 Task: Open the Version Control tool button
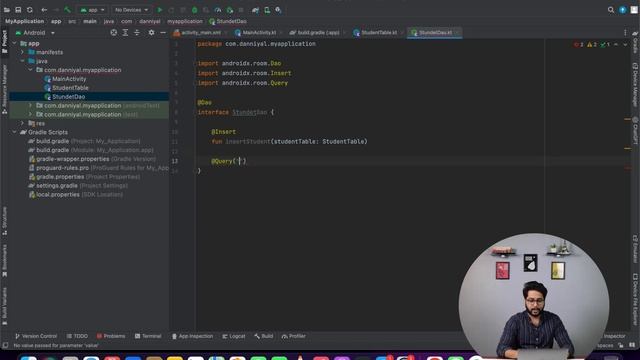(x=36, y=336)
